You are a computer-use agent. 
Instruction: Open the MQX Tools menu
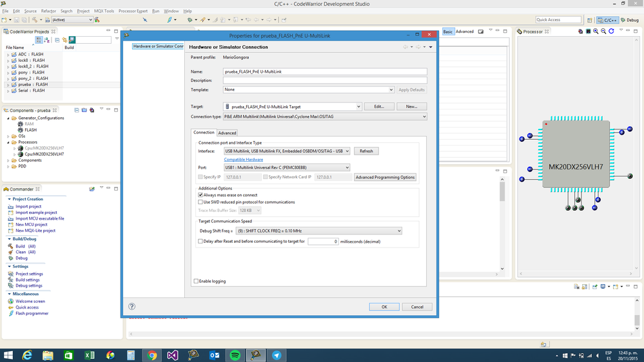point(104,11)
